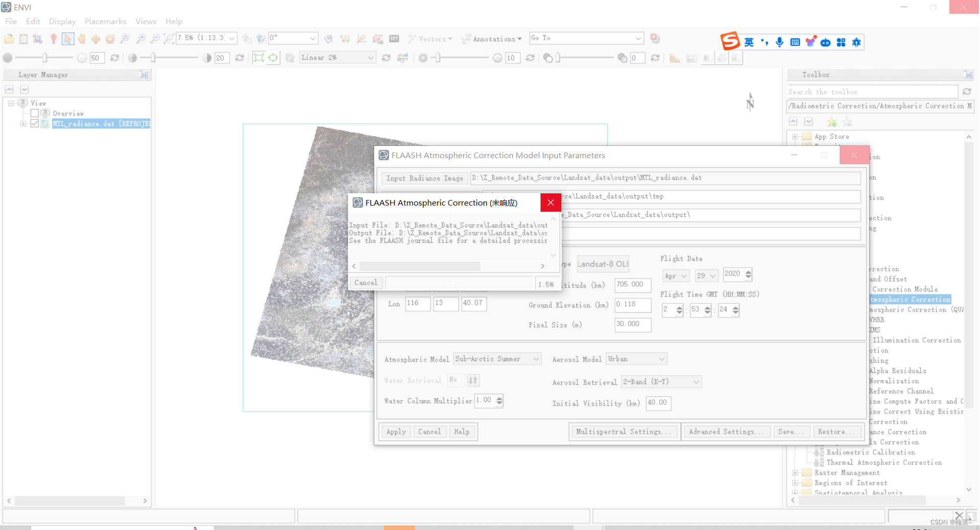Image resolution: width=980 pixels, height=530 pixels.
Task: Expand the App Store toolbox folder
Action: 795,136
